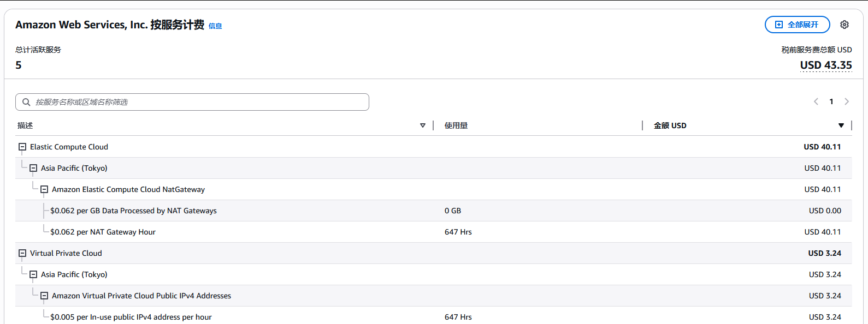Collapse the Asia Pacific (Tokyo) region under Elastic Compute Cloud
This screenshot has width=868, height=324.
point(33,168)
